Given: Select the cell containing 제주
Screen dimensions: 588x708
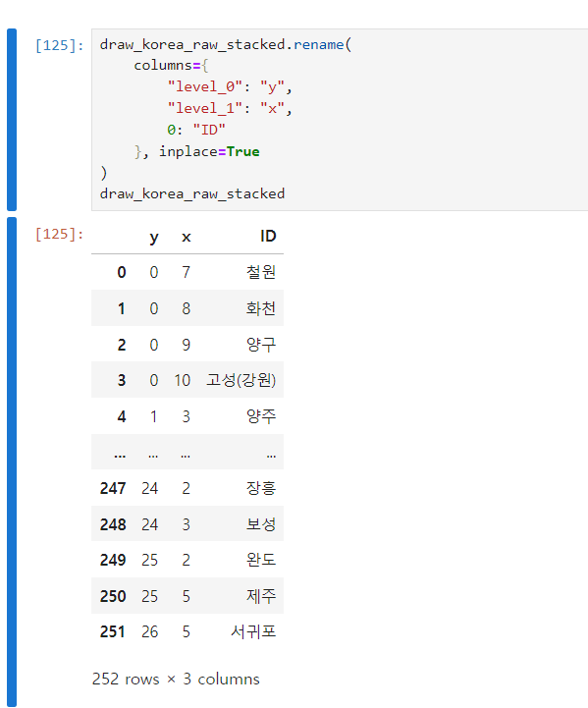Looking at the screenshot, I should [261, 596].
